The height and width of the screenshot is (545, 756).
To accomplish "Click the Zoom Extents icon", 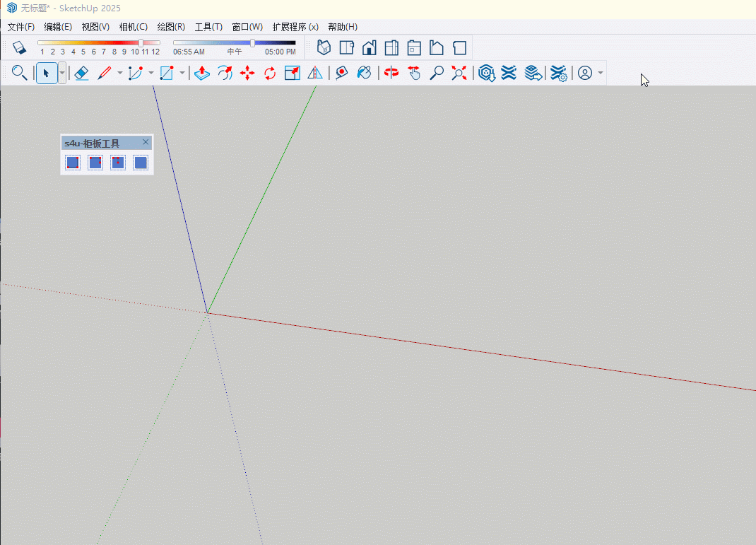I will 459,73.
